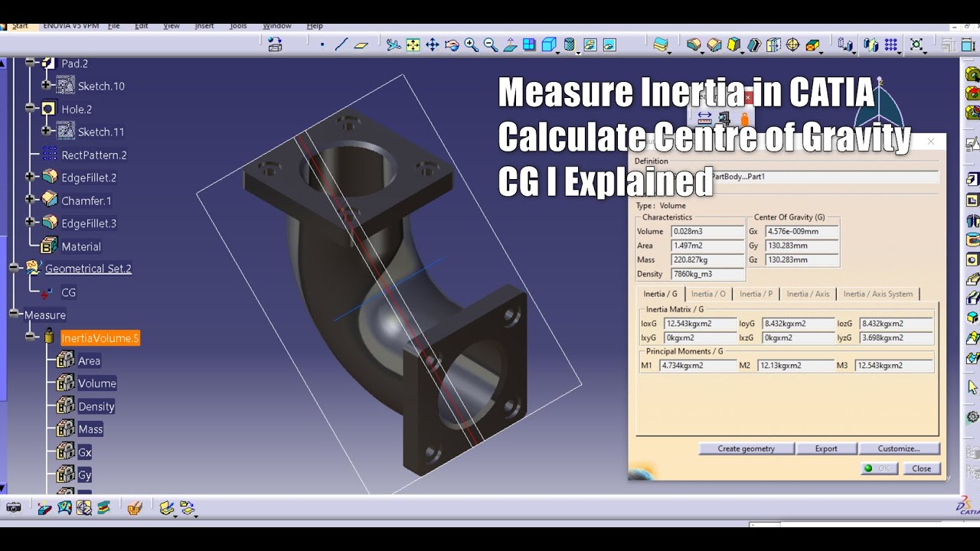The image size is (980, 551).
Task: Select the Line creation tool
Action: pyautogui.click(x=341, y=45)
